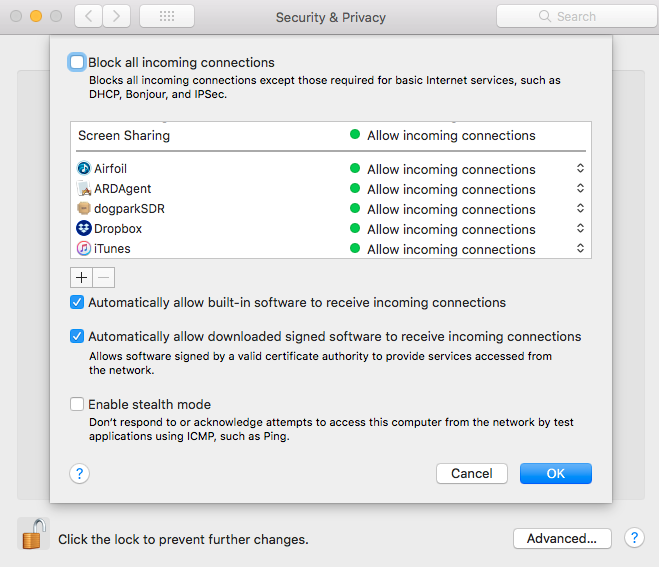
Task: Open help in the firewall options sheet
Action: coord(81,473)
